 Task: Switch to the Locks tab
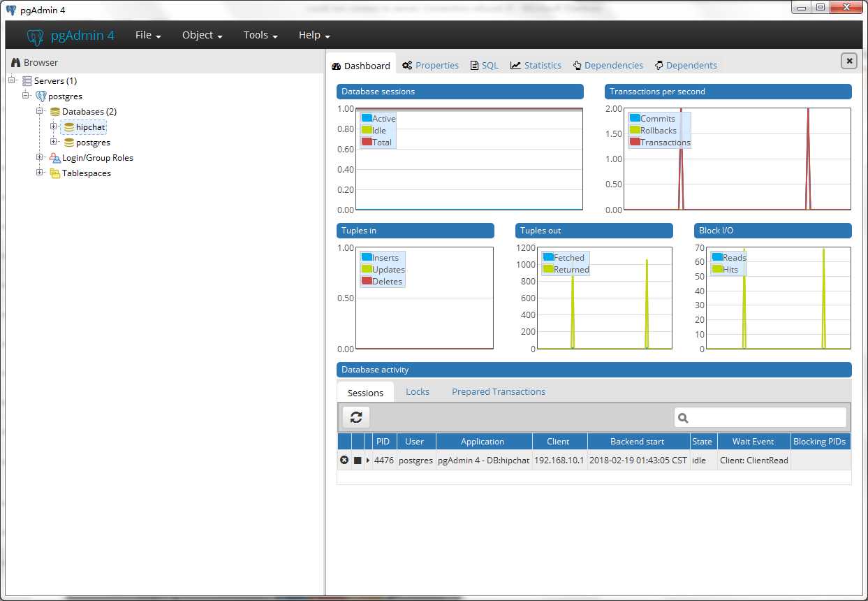click(x=418, y=392)
